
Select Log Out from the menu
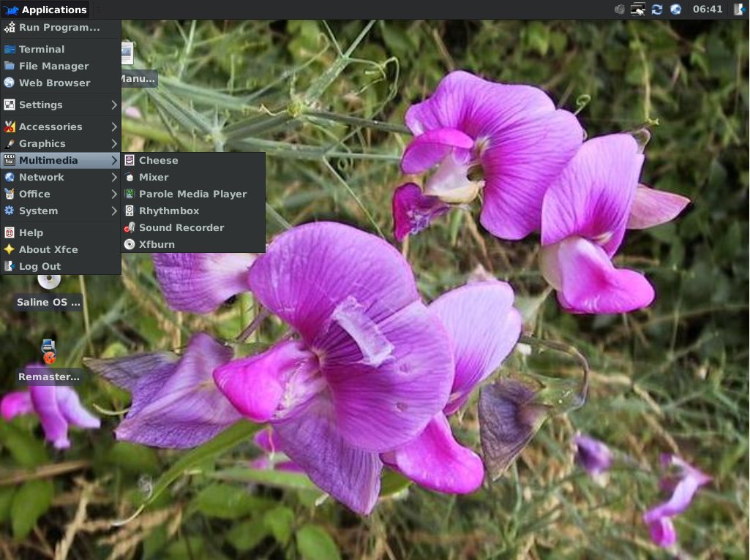coord(61,266)
